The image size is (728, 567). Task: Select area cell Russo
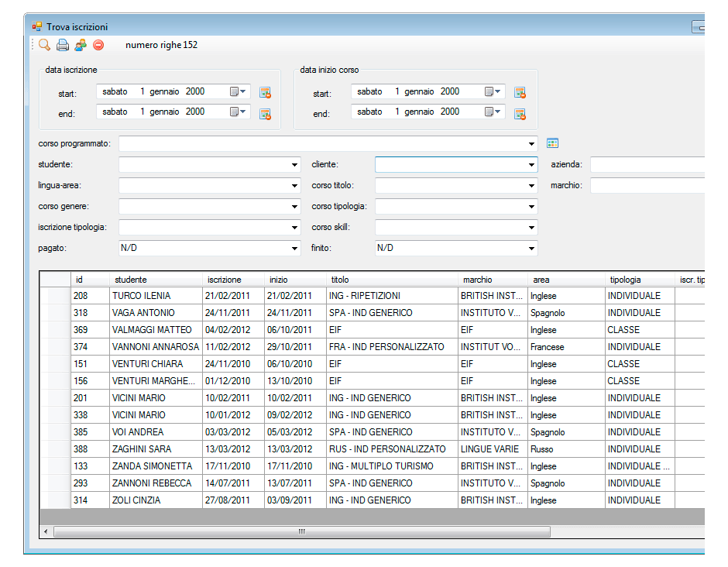[566, 449]
